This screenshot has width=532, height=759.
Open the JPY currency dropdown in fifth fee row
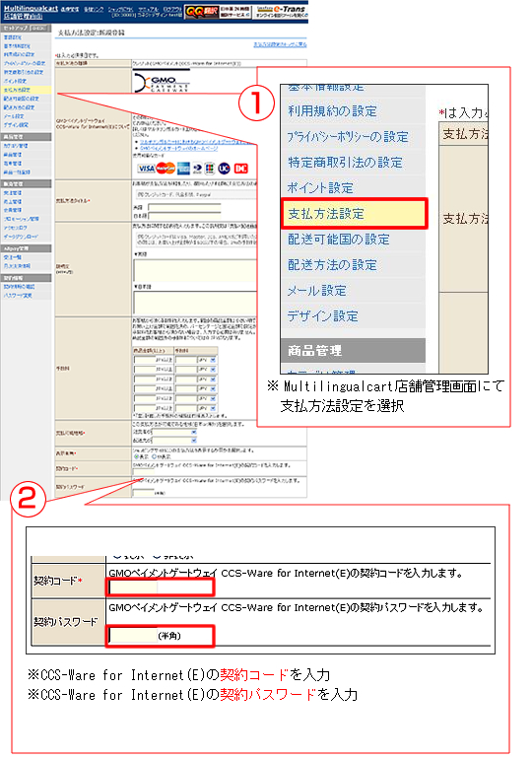point(207,398)
